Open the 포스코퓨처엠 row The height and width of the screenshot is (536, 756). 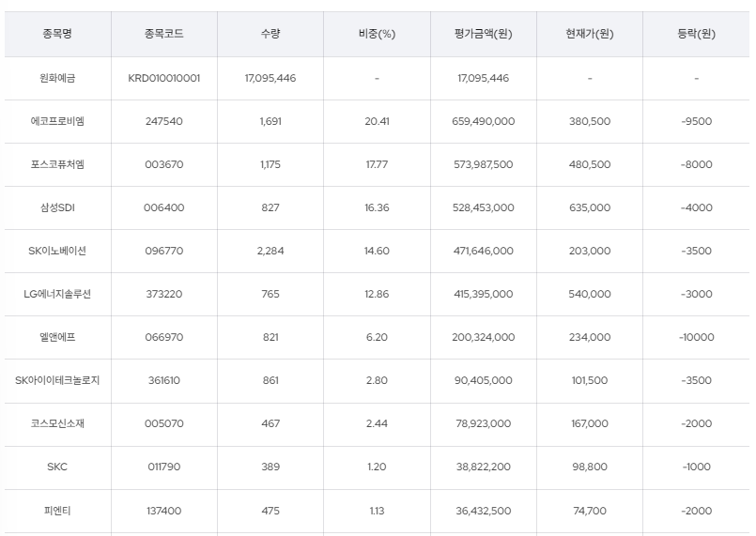click(57, 164)
